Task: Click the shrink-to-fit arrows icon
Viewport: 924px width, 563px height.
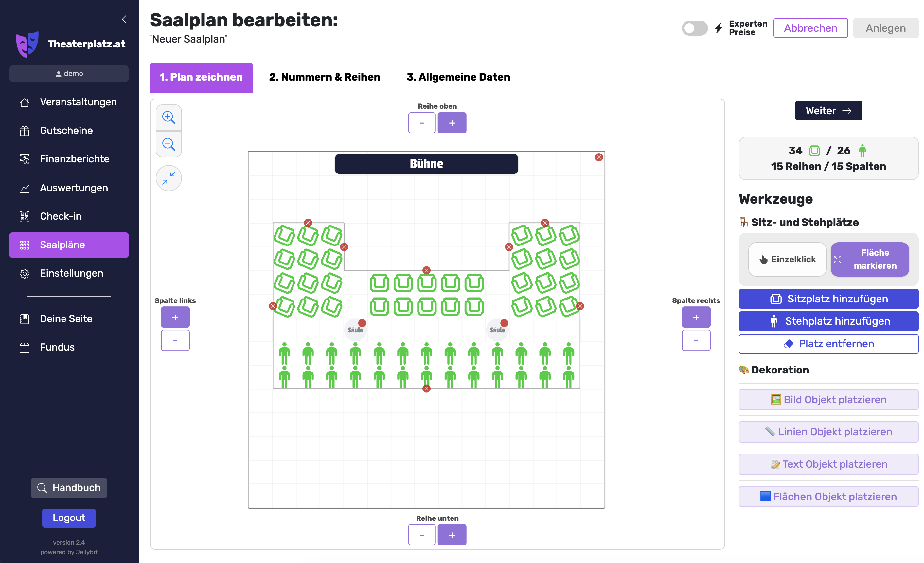Action: click(x=169, y=178)
